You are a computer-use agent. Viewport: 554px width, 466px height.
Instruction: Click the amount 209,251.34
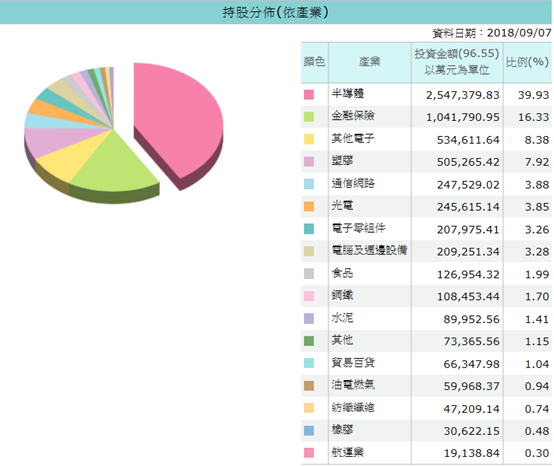pyautogui.click(x=468, y=252)
